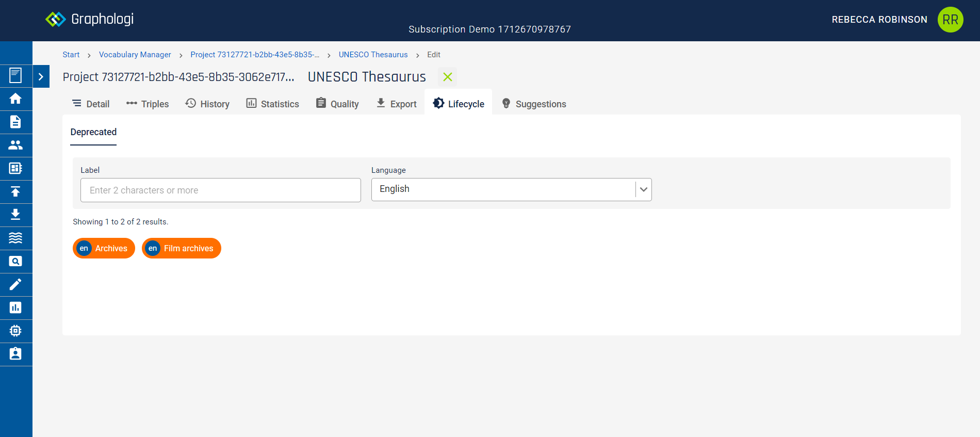Expand the sidebar with chevron arrow
The height and width of the screenshot is (437, 980).
41,76
